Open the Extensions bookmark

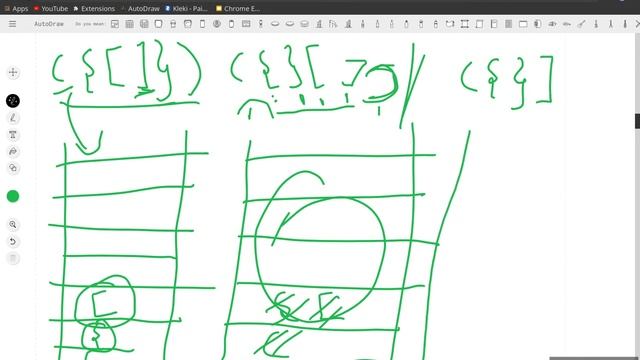pyautogui.click(x=94, y=8)
